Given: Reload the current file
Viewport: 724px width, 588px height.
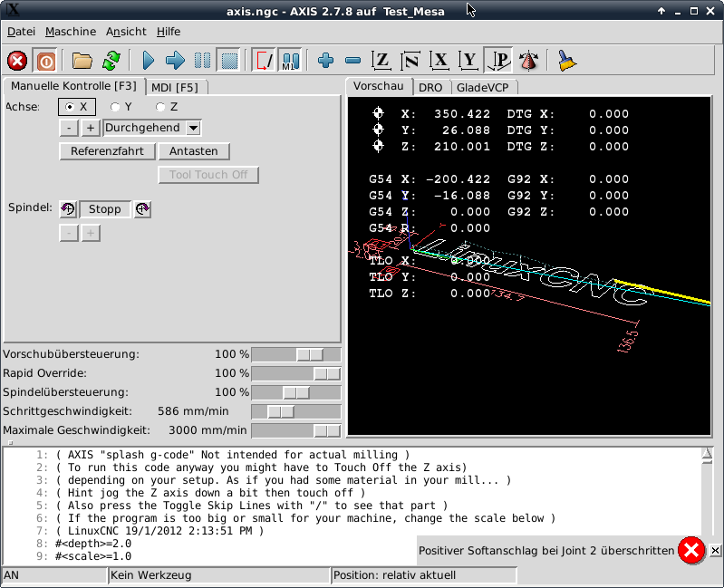Looking at the screenshot, I should (111, 61).
